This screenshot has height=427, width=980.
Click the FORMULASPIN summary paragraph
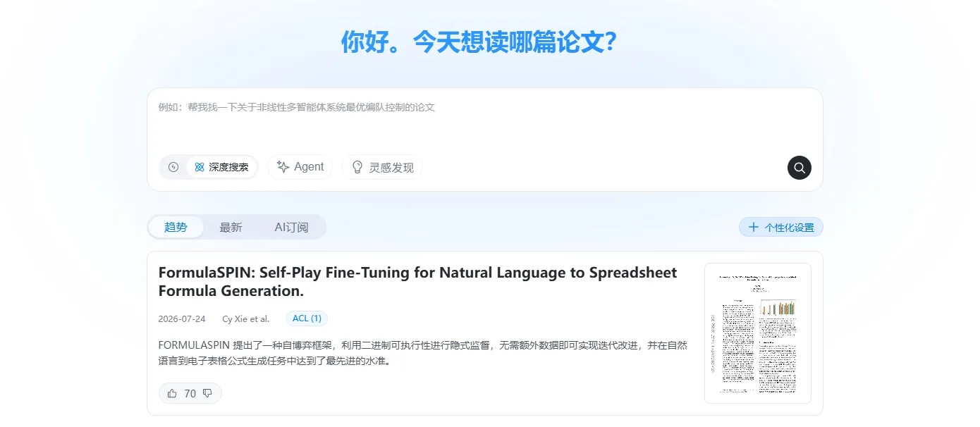click(x=423, y=353)
